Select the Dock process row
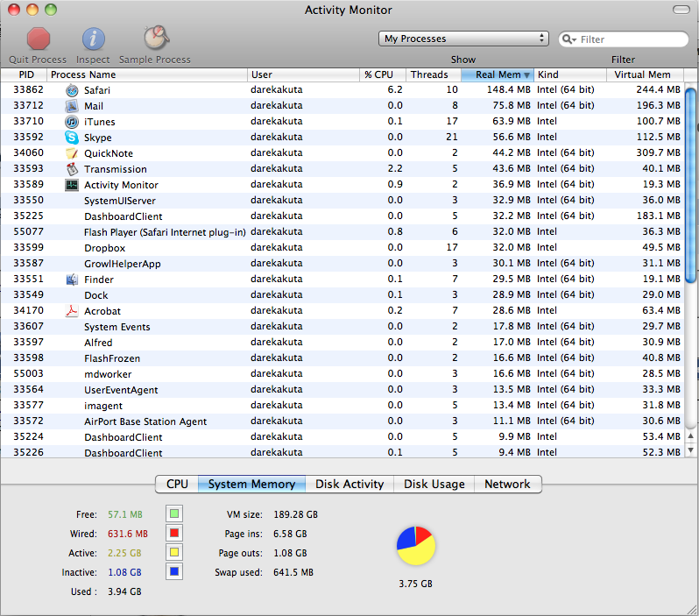The height and width of the screenshot is (616, 699). point(342,294)
